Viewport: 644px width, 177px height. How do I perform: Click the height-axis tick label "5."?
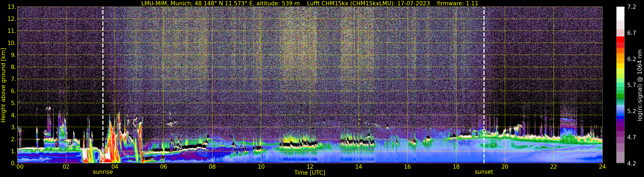[x=13, y=103]
